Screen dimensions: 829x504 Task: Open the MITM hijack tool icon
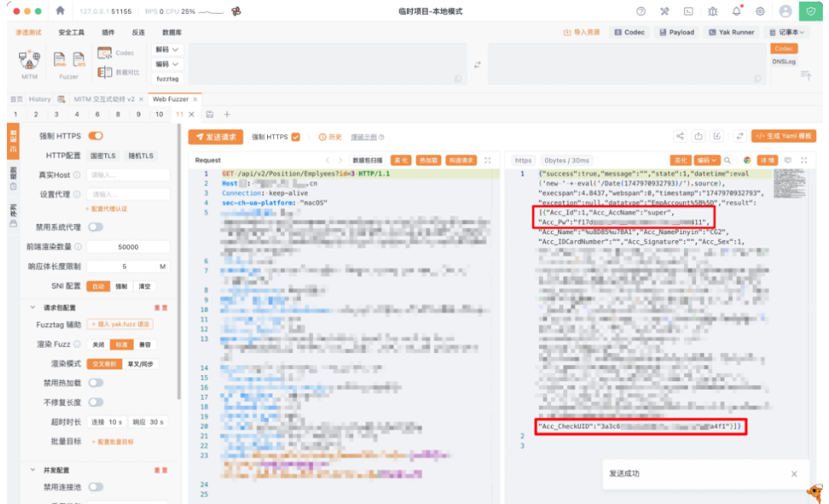pyautogui.click(x=29, y=61)
